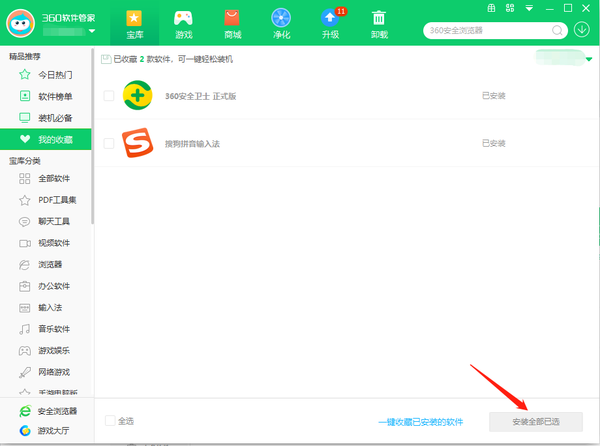The image size is (600, 446).
Task: Select 软件榜单 in the sidebar
Action: [46, 96]
